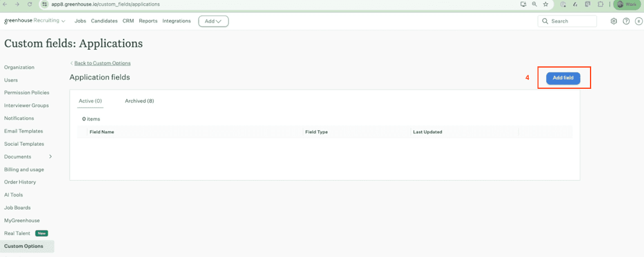Image resolution: width=644 pixels, height=257 pixels.
Task: Switch to the Active (0) tab
Action: [90, 101]
